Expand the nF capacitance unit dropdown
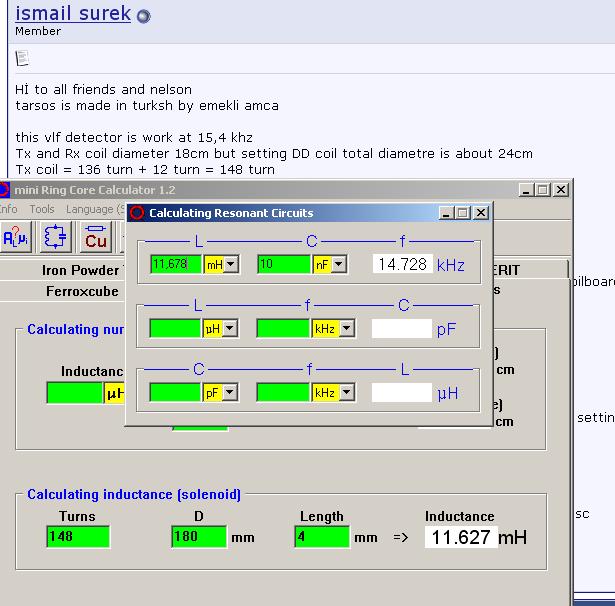 339,264
